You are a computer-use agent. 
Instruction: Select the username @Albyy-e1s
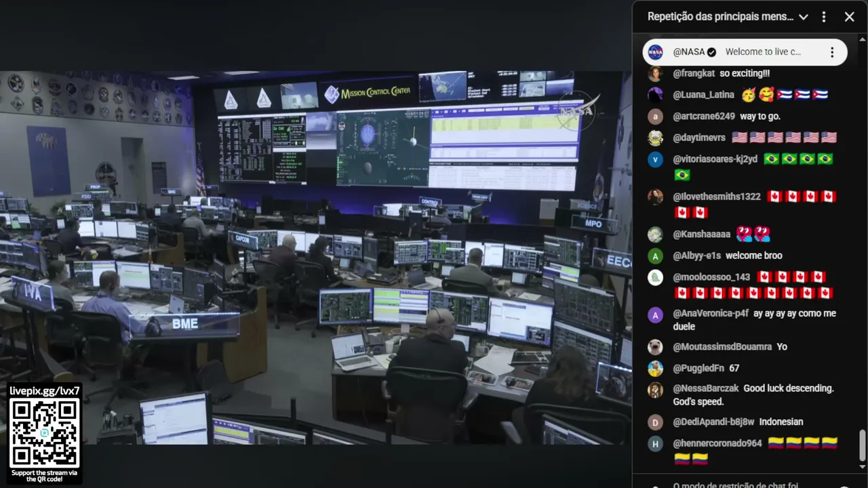pyautogui.click(x=696, y=256)
